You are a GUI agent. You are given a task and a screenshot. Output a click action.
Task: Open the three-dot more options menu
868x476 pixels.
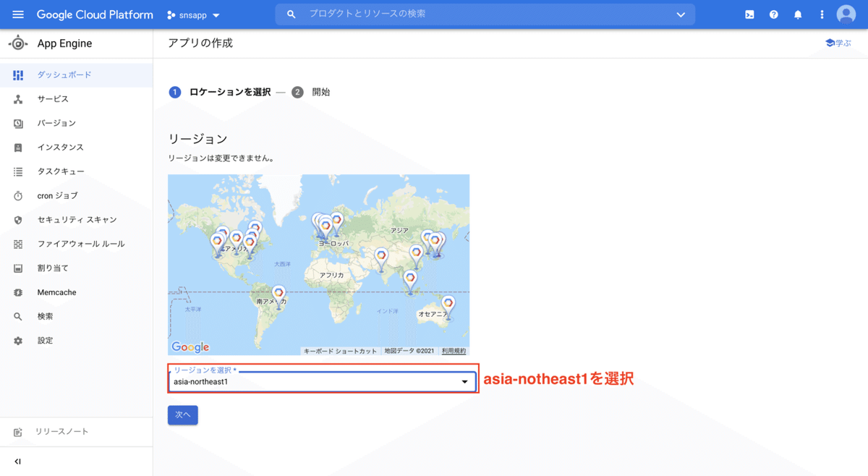822,14
